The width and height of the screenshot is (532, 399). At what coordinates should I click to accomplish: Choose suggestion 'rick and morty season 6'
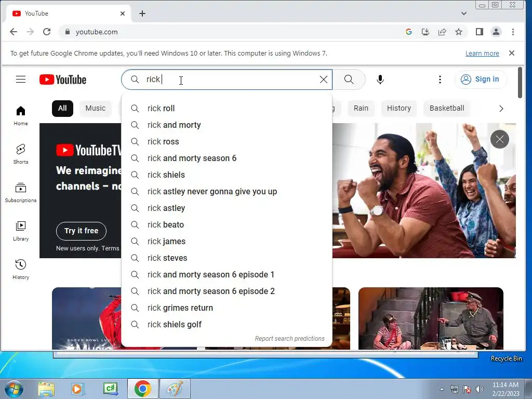tap(227, 158)
